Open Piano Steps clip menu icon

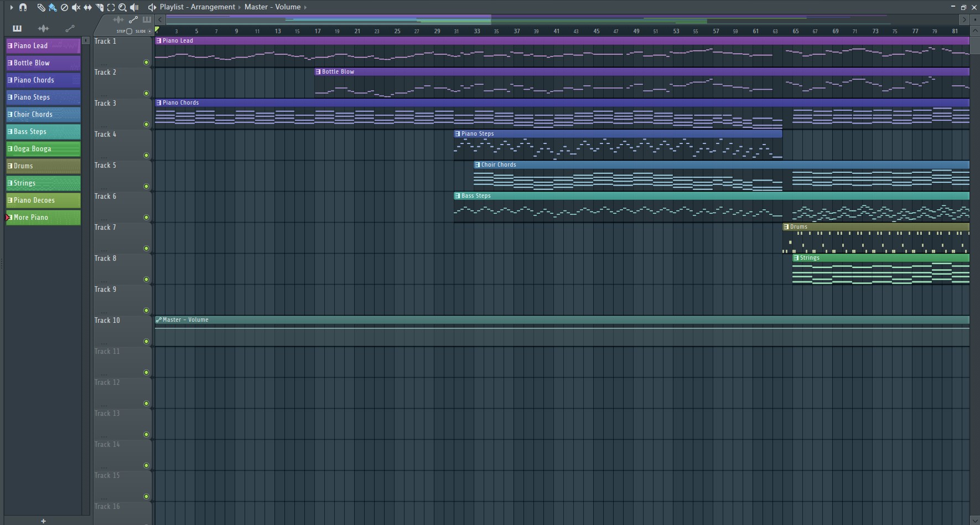pos(458,133)
